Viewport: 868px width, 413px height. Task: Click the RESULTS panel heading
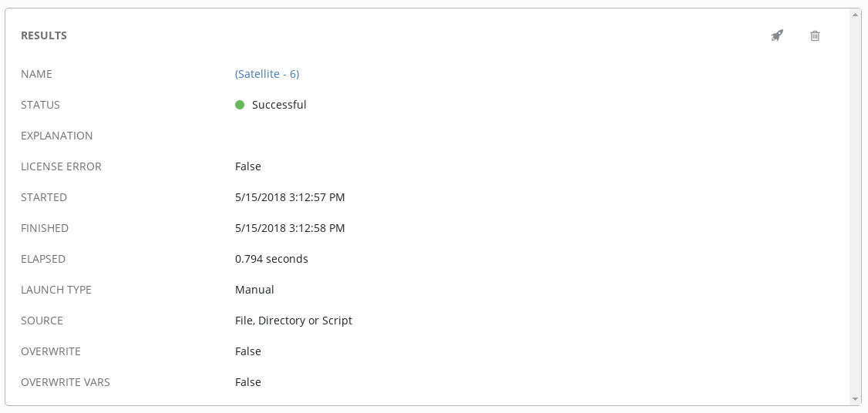coord(44,35)
